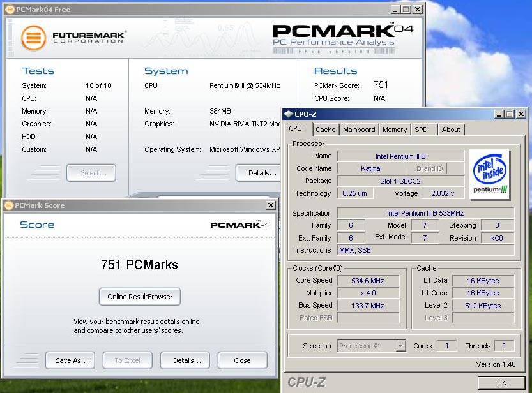The height and width of the screenshot is (393, 532).
Task: Click the Cores count field
Action: [x=447, y=346]
